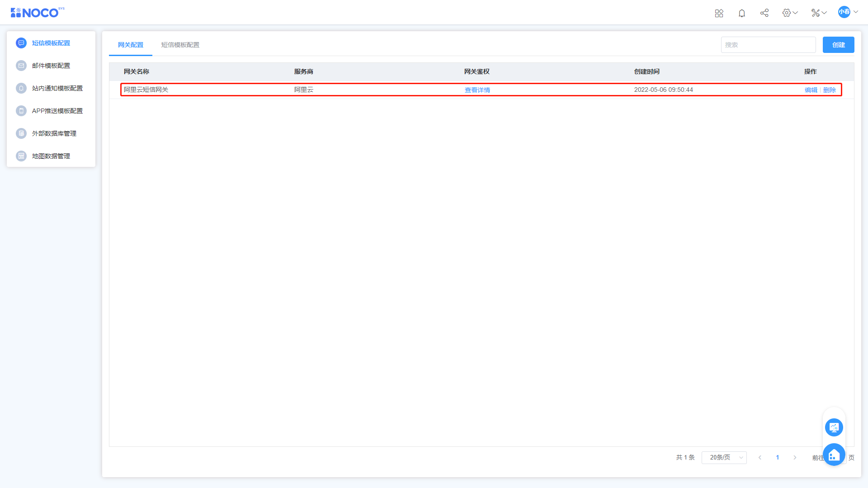The width and height of the screenshot is (868, 488).
Task: Open the tools wrench menu
Action: (x=819, y=13)
